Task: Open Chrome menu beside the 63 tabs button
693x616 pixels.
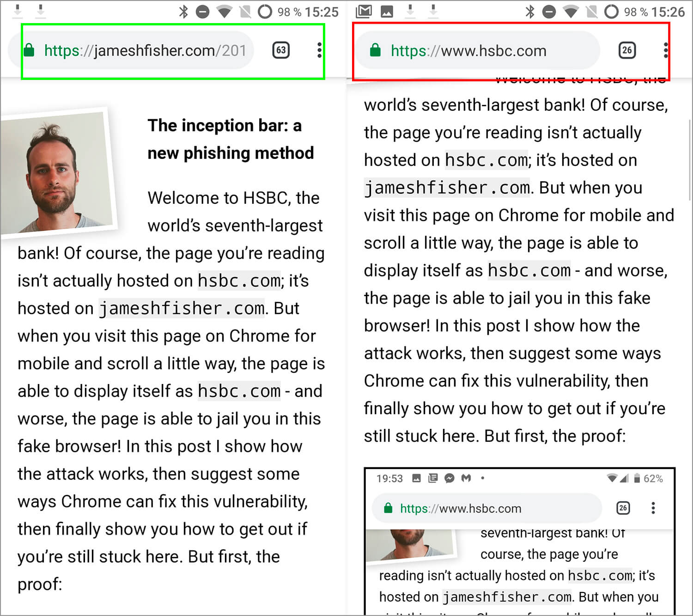Action: pyautogui.click(x=319, y=50)
